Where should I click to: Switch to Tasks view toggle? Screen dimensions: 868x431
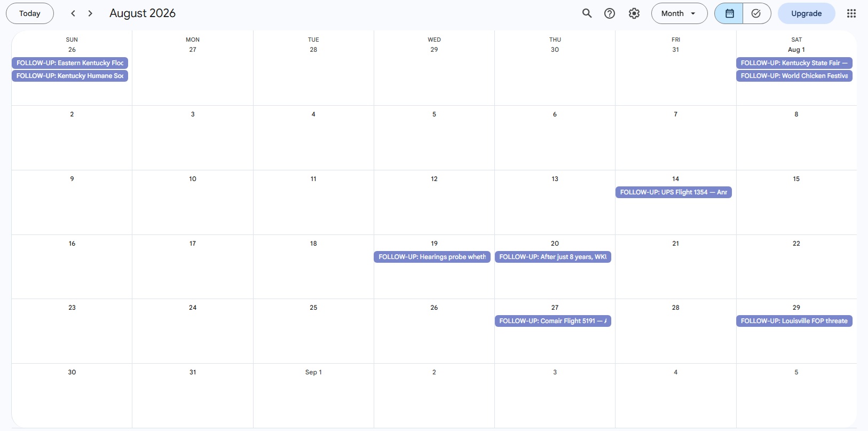756,13
